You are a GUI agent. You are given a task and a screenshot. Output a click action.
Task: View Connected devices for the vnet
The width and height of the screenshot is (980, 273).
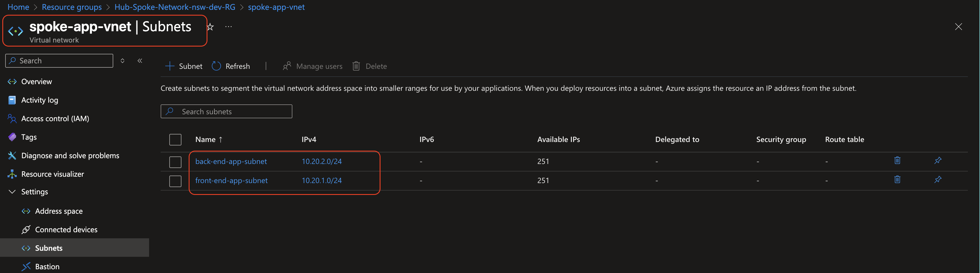[x=66, y=229]
